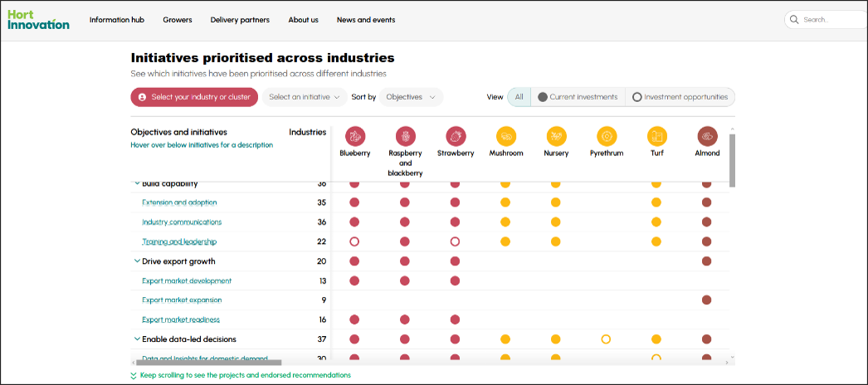Open the Export market development link
The height and width of the screenshot is (385, 868).
coord(187,280)
